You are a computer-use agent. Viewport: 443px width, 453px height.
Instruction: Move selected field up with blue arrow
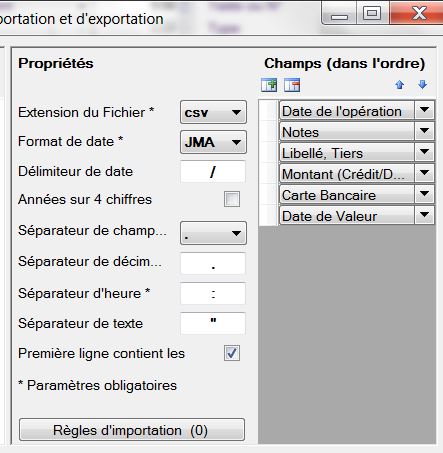tap(400, 85)
